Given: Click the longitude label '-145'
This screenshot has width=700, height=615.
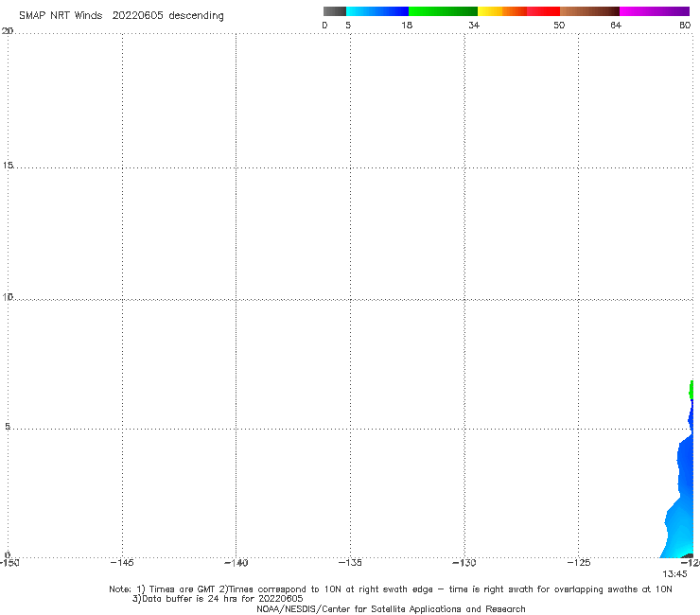Looking at the screenshot, I should pyautogui.click(x=122, y=563).
